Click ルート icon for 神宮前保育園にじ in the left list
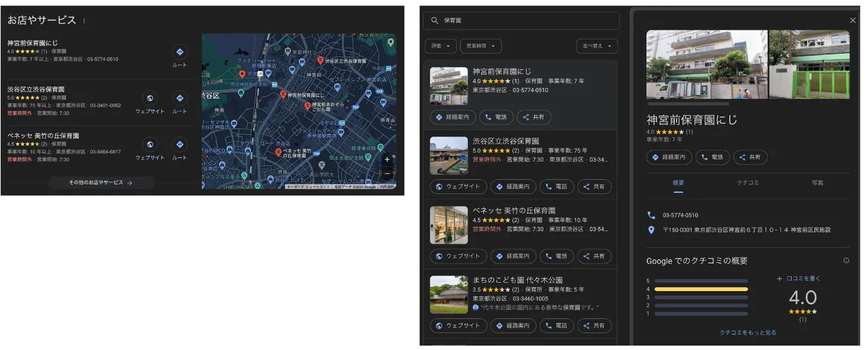Viewport: 868px width, 350px height. pos(179,52)
